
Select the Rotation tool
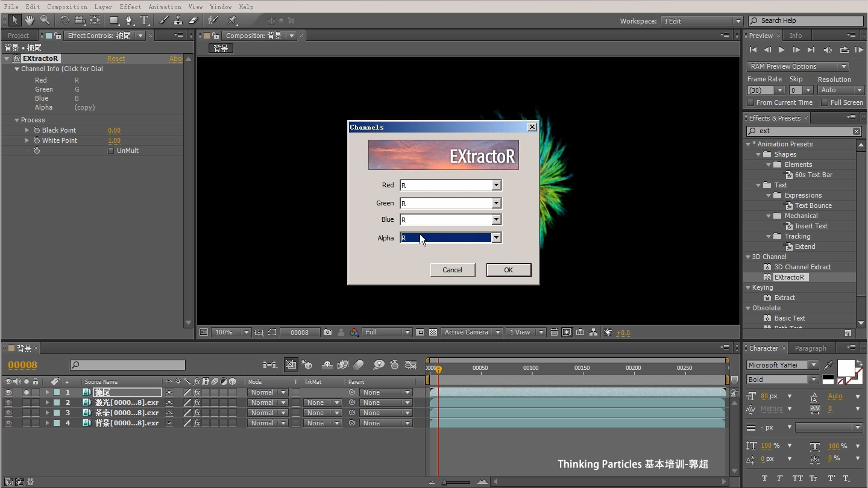pos(64,20)
